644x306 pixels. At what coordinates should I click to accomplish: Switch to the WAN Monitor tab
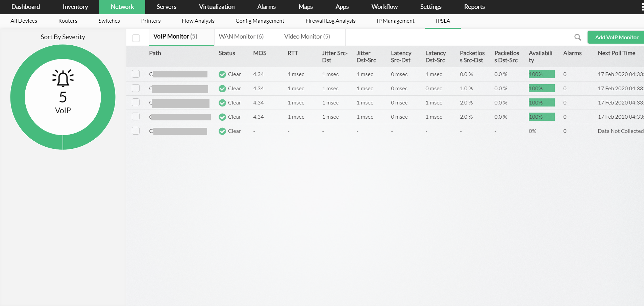pos(241,36)
